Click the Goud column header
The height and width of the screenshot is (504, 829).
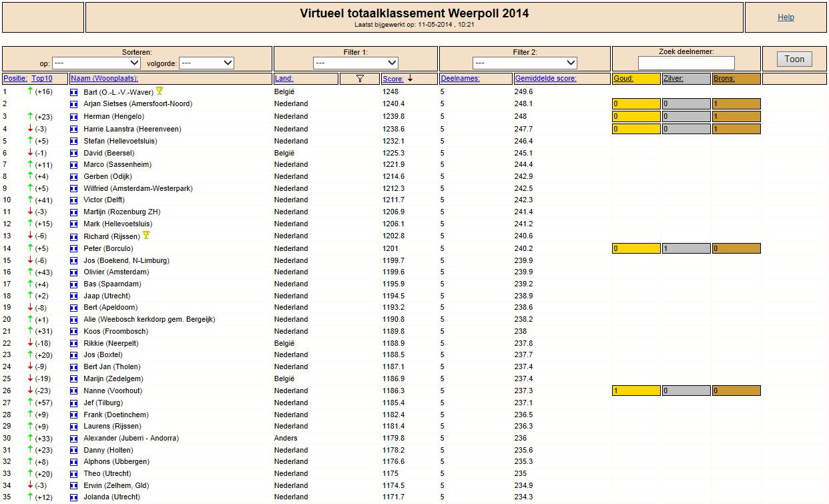tap(623, 79)
